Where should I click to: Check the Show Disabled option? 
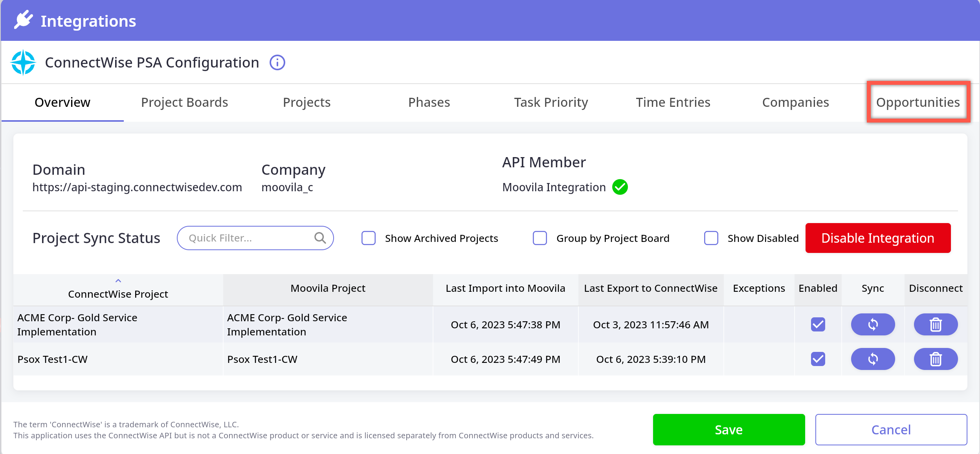click(711, 238)
